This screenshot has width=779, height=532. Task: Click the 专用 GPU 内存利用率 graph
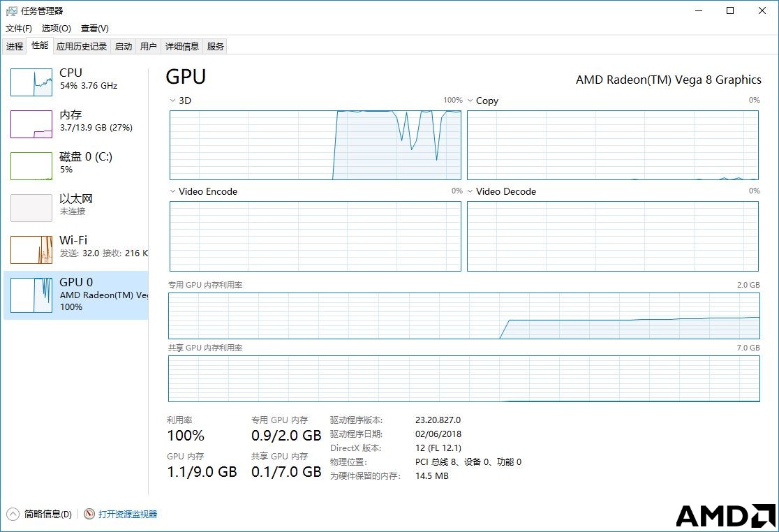tap(464, 316)
